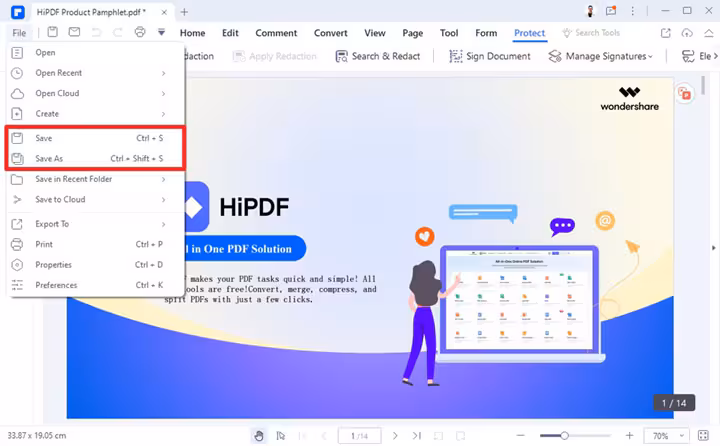Expand the Create submenu
Image resolution: width=720 pixels, height=446 pixels.
[95, 113]
